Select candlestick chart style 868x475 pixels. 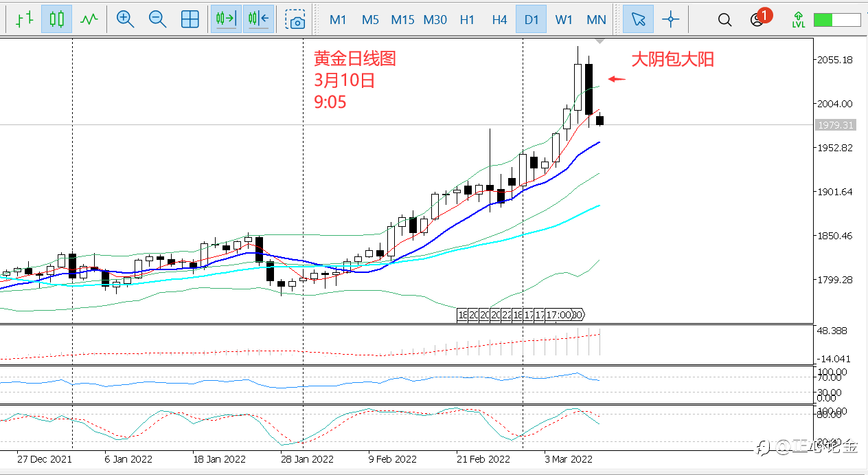pyautogui.click(x=56, y=19)
